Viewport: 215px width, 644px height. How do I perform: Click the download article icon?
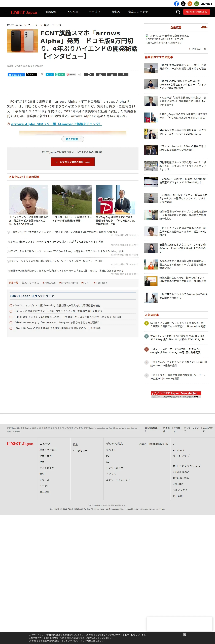(x=112, y=75)
